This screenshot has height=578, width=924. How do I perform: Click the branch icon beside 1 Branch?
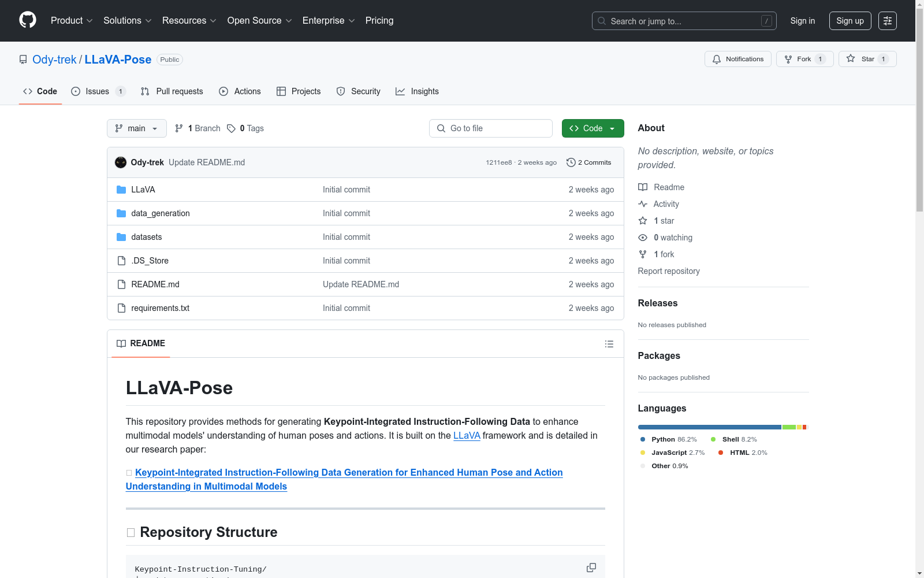point(179,128)
